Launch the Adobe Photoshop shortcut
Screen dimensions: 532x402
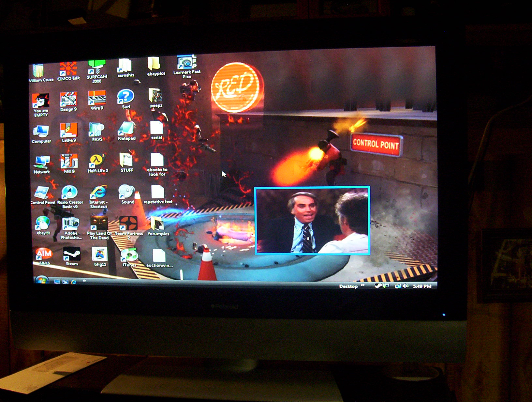click(x=71, y=228)
